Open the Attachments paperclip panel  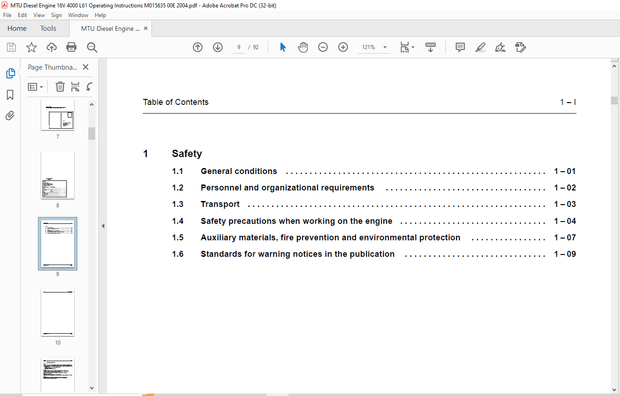click(10, 116)
